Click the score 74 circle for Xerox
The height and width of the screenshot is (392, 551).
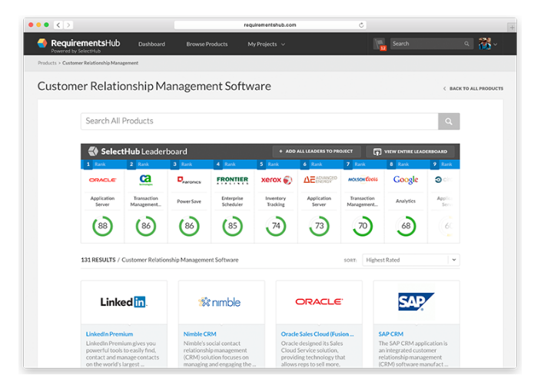pyautogui.click(x=276, y=226)
